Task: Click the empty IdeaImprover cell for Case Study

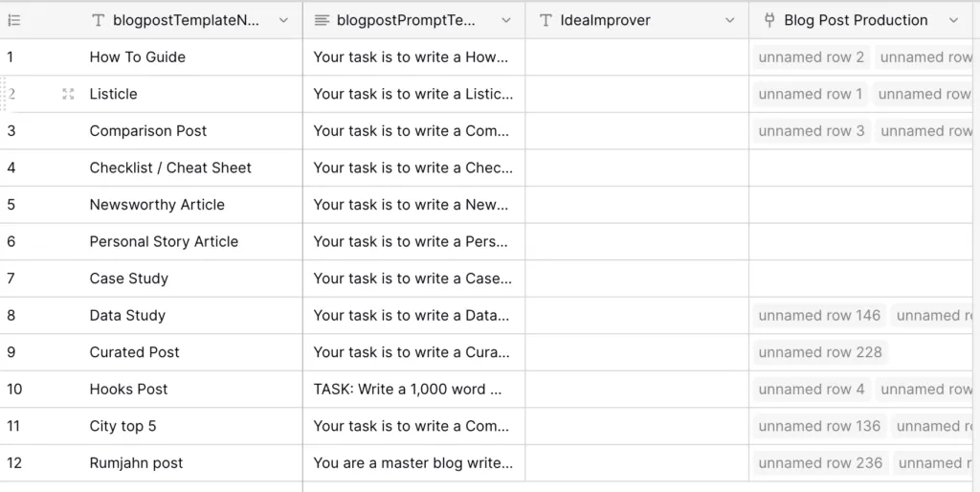Action: [x=636, y=279]
